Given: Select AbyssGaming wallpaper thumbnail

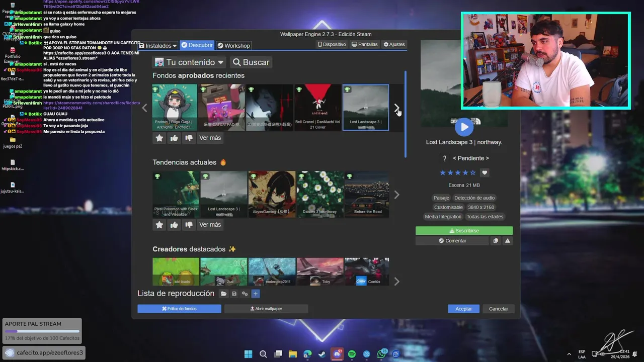Looking at the screenshot, I should [x=272, y=195].
